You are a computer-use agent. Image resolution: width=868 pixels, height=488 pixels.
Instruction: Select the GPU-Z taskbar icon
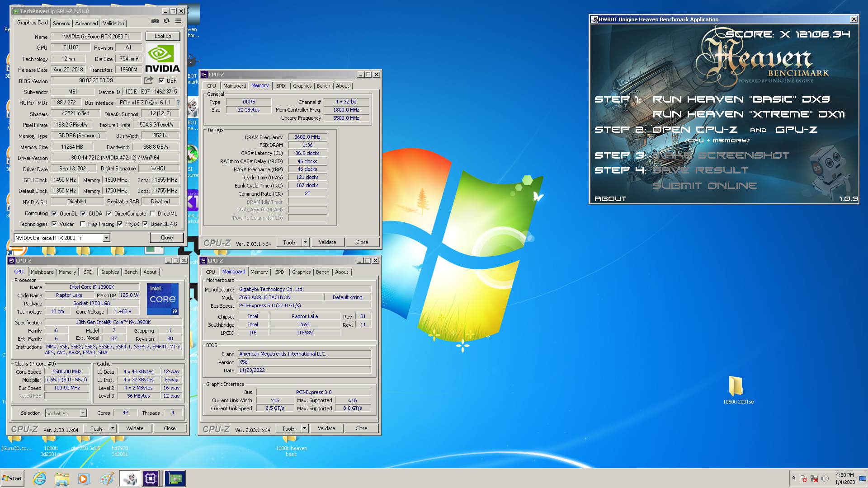175,479
